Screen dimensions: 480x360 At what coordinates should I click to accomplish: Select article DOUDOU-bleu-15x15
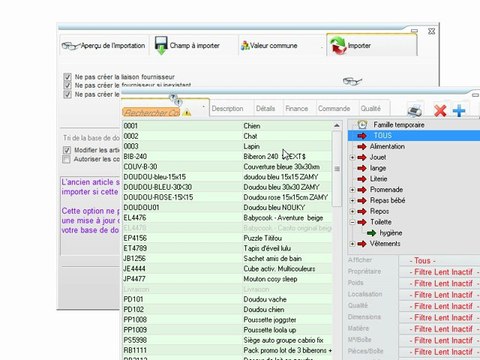tap(227, 177)
